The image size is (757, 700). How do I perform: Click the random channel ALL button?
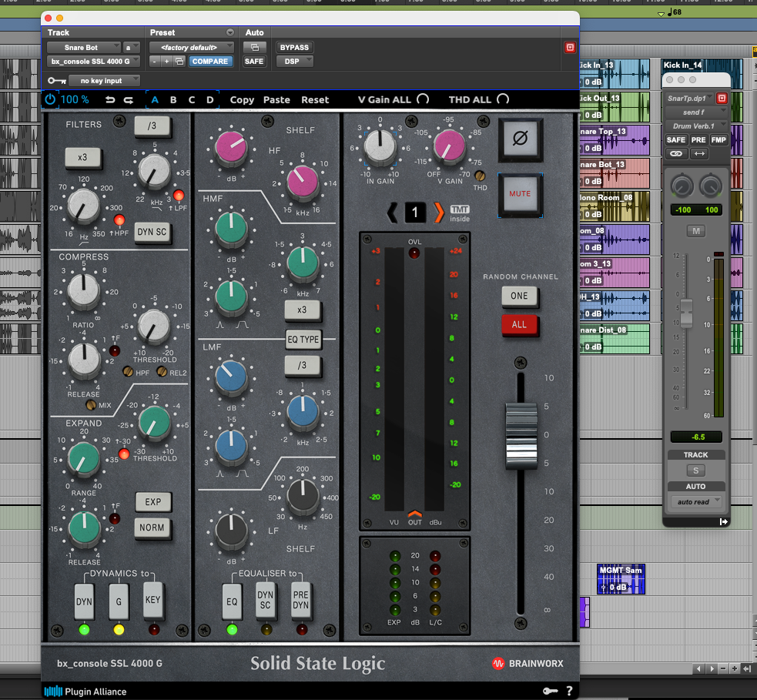(x=520, y=325)
